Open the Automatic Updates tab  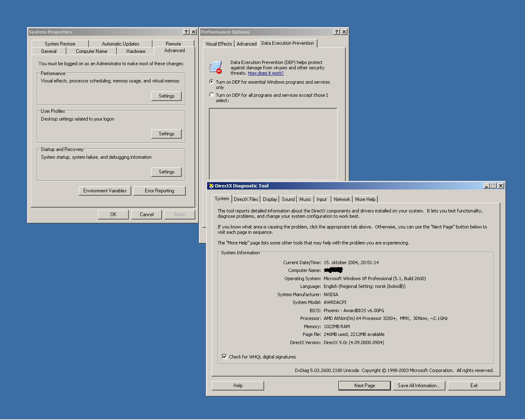(120, 44)
